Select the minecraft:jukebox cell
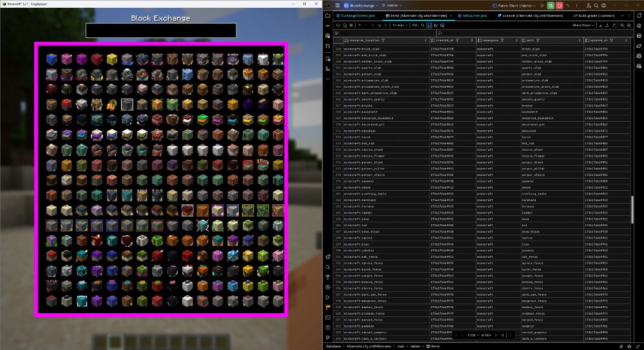Image resolution: width=644 pixels, height=350 pixels. [x=386, y=251]
